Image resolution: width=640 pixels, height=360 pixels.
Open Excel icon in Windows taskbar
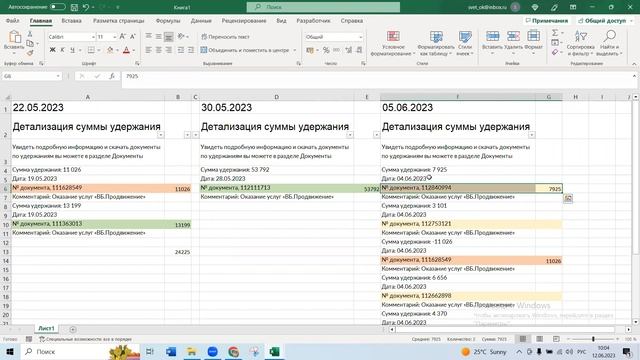(x=274, y=351)
